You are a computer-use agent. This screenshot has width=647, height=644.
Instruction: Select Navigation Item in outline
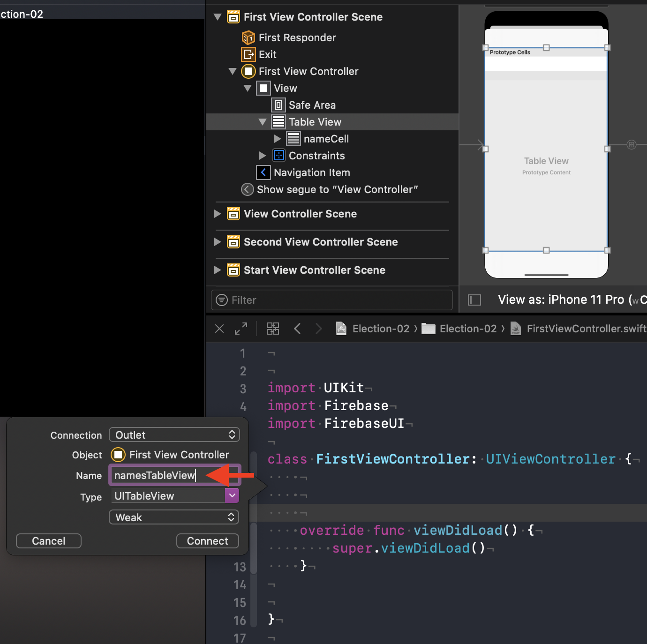pos(312,172)
